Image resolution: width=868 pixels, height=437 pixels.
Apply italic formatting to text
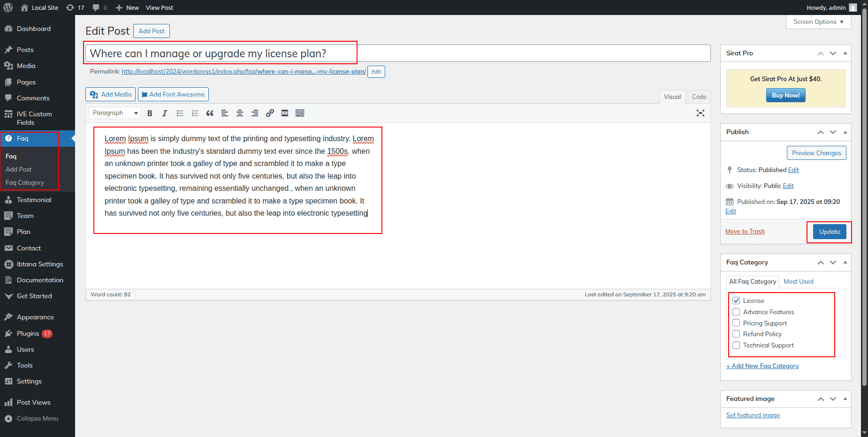tap(165, 113)
